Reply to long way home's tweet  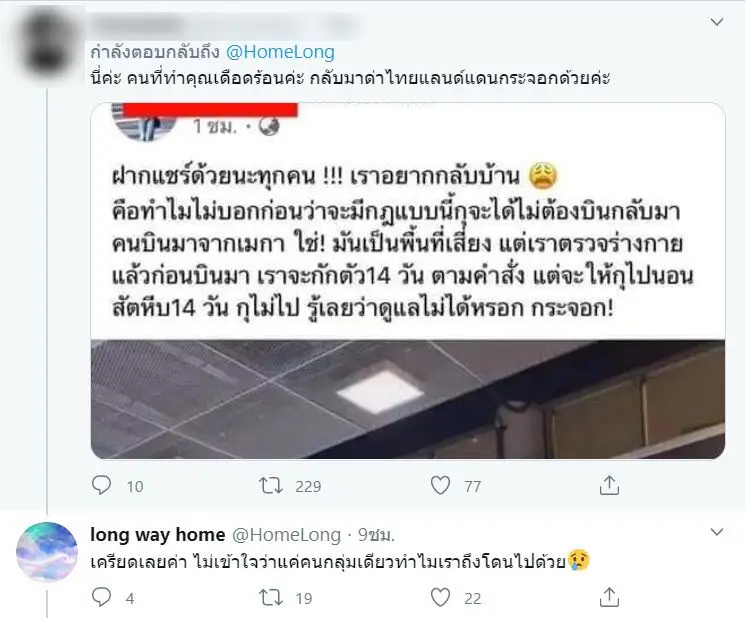101,597
